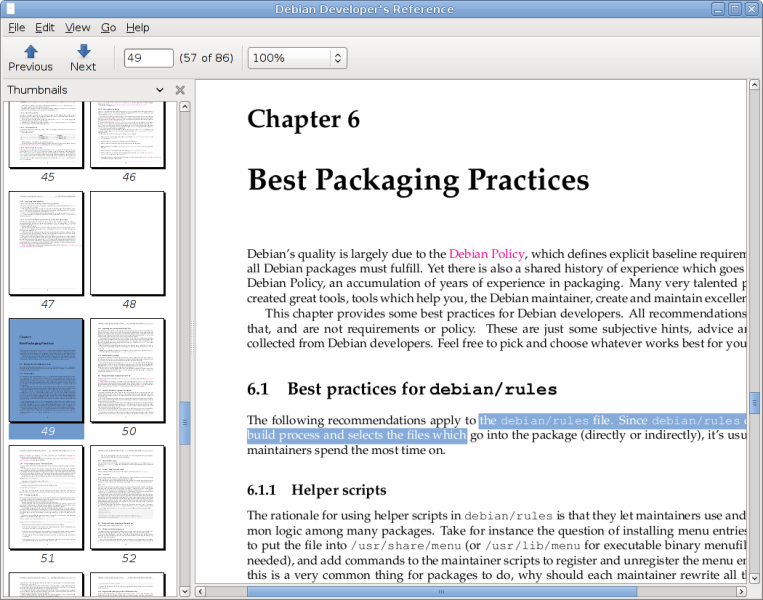Expand the 100% zoom level dropdown
The height and width of the screenshot is (600, 763).
tap(337, 58)
